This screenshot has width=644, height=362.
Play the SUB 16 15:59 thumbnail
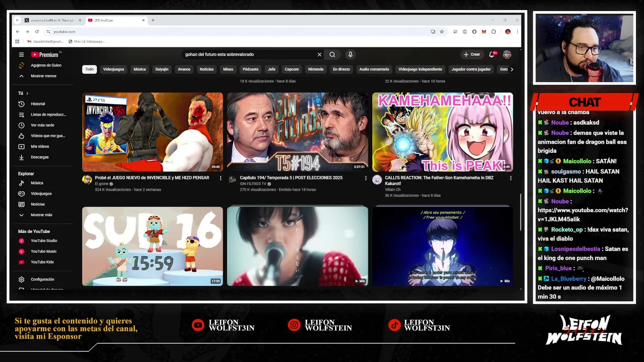(152, 246)
